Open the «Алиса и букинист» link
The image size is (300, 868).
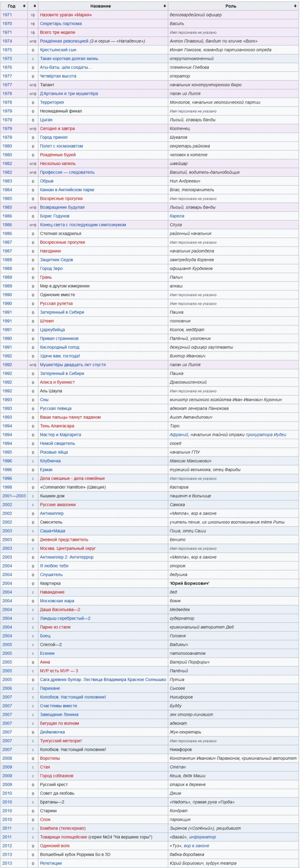[57, 382]
